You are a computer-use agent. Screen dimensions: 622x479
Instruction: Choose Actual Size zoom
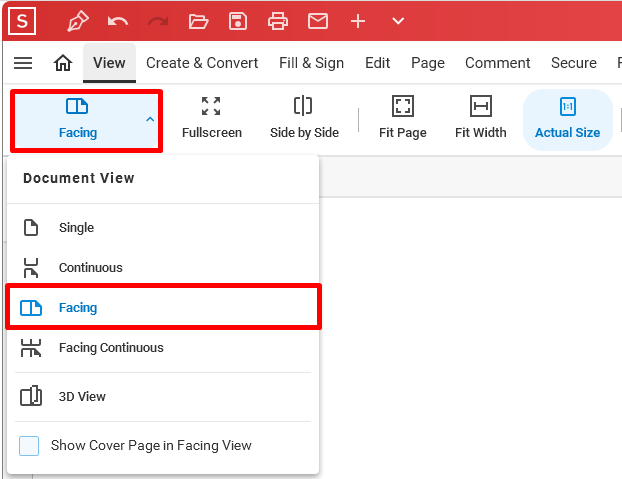(x=568, y=120)
